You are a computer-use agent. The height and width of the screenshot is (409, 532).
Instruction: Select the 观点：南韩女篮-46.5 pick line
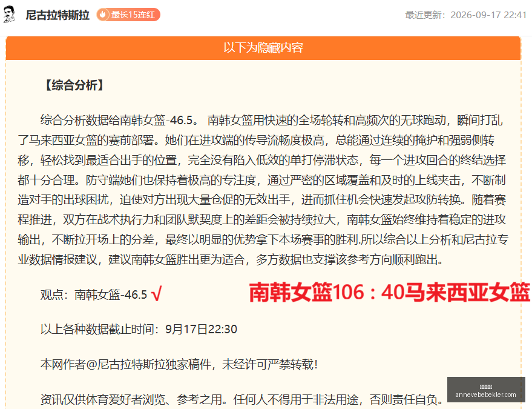coord(94,294)
